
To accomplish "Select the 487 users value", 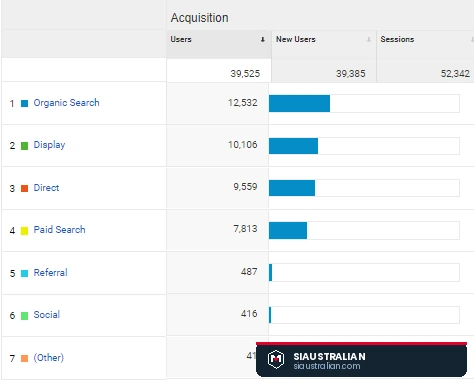I will tap(249, 272).
